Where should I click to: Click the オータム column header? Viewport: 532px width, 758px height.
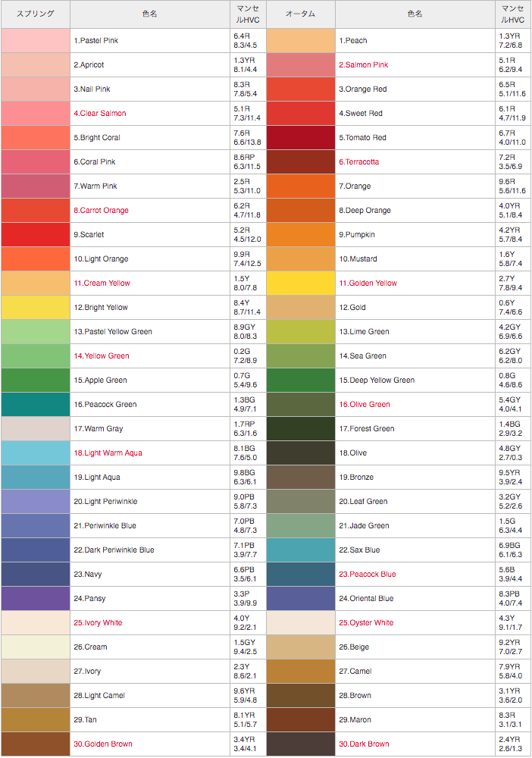point(301,14)
